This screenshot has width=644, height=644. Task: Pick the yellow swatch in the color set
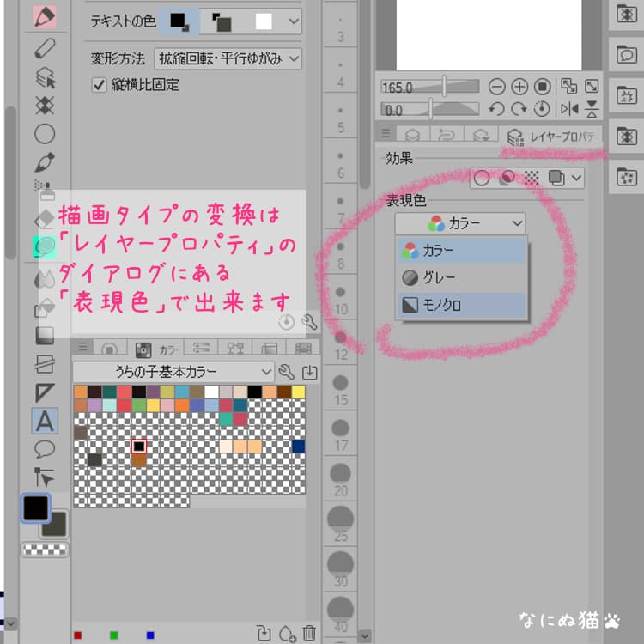[x=299, y=392]
